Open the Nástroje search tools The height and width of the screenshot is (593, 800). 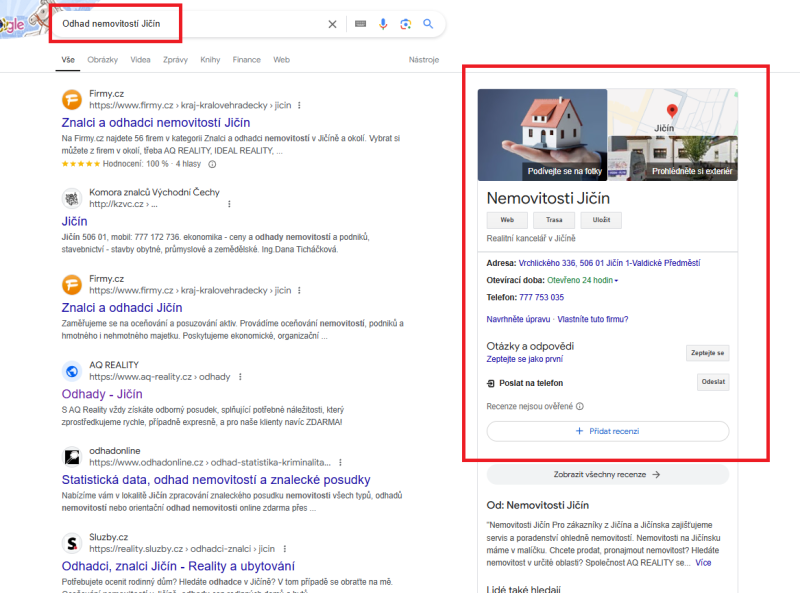click(x=423, y=60)
